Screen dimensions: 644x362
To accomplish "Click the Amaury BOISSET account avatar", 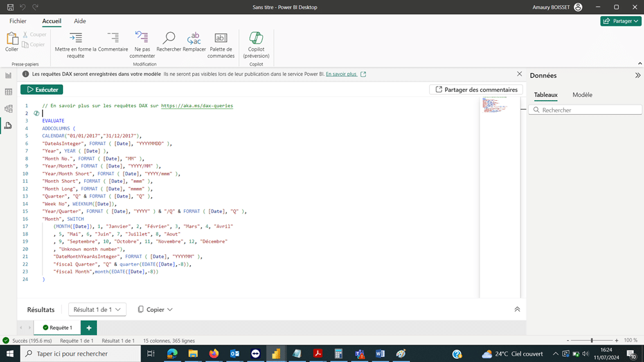I will pos(578,7).
